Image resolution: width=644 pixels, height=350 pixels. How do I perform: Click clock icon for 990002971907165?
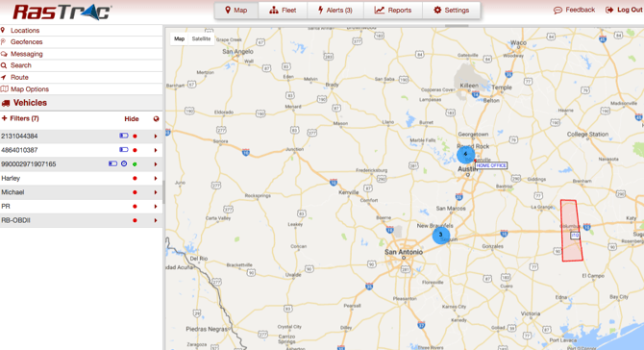click(x=124, y=163)
